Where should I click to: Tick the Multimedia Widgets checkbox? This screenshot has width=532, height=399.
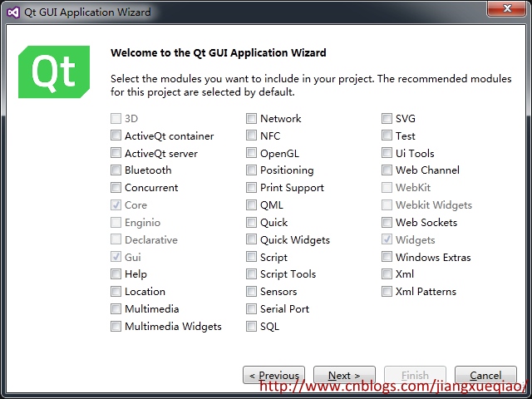116,326
